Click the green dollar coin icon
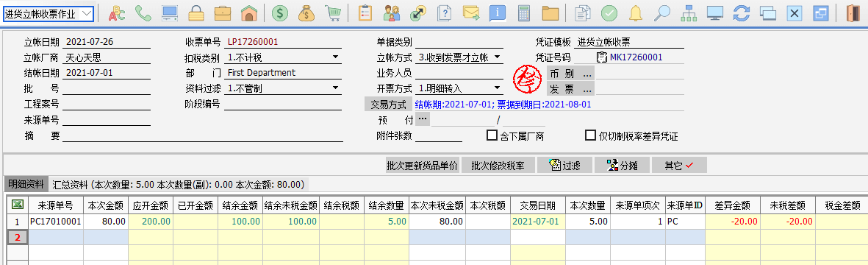The image size is (868, 265). (280, 13)
